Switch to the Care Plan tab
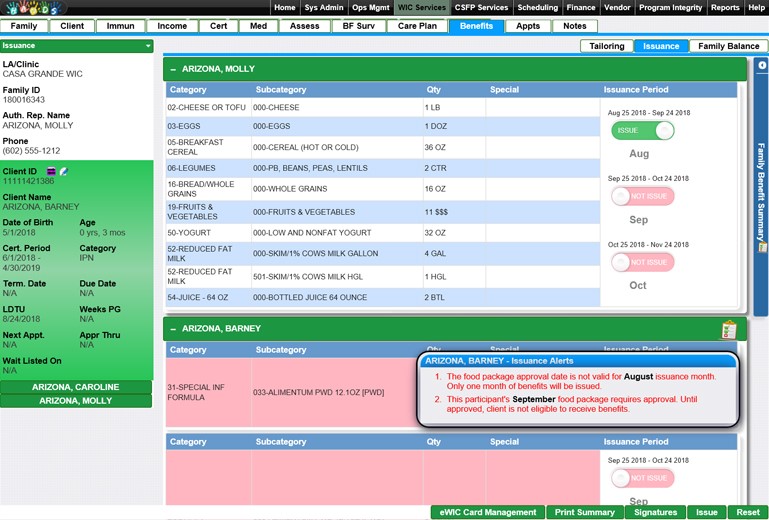The width and height of the screenshot is (769, 520). (416, 26)
